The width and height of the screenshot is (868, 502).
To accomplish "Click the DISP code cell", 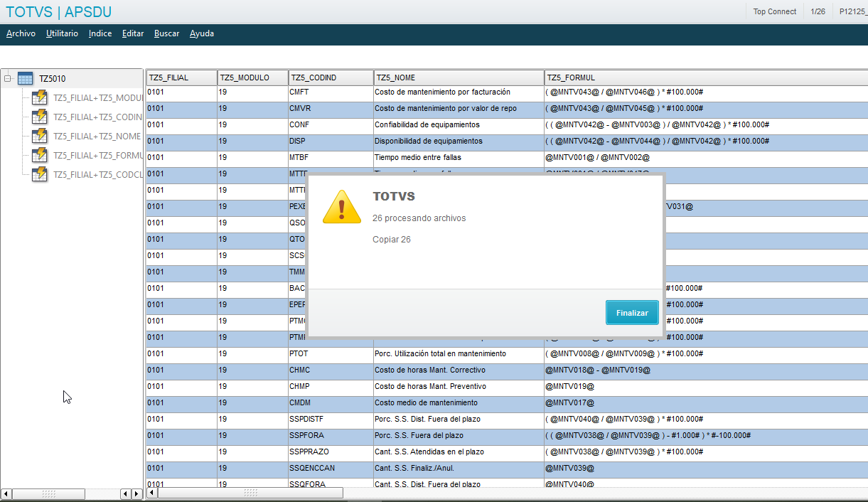I will pyautogui.click(x=331, y=141).
